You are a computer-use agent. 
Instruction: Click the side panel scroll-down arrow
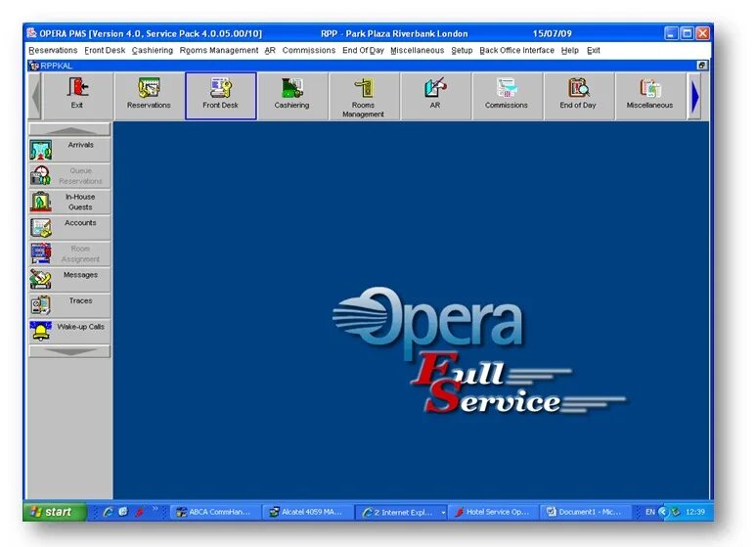click(69, 351)
